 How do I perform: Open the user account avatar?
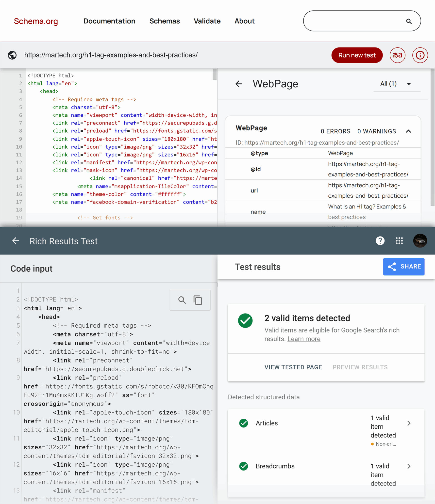420,241
